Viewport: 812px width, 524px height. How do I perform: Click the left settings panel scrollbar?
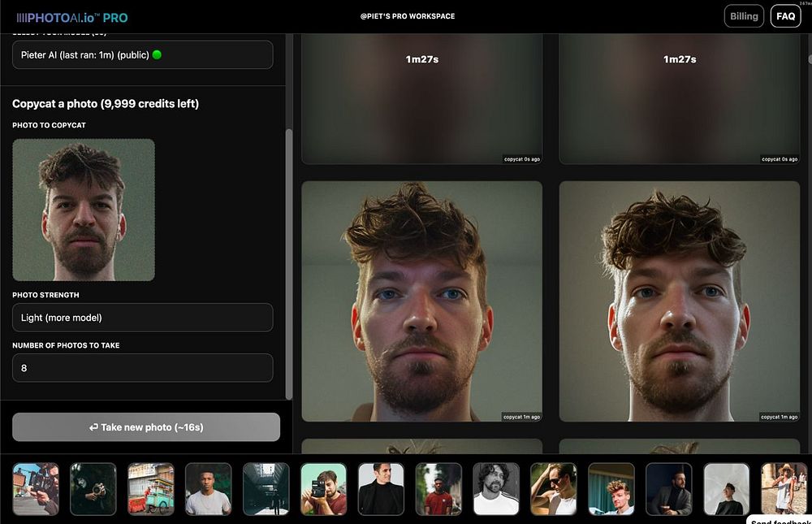(289, 264)
